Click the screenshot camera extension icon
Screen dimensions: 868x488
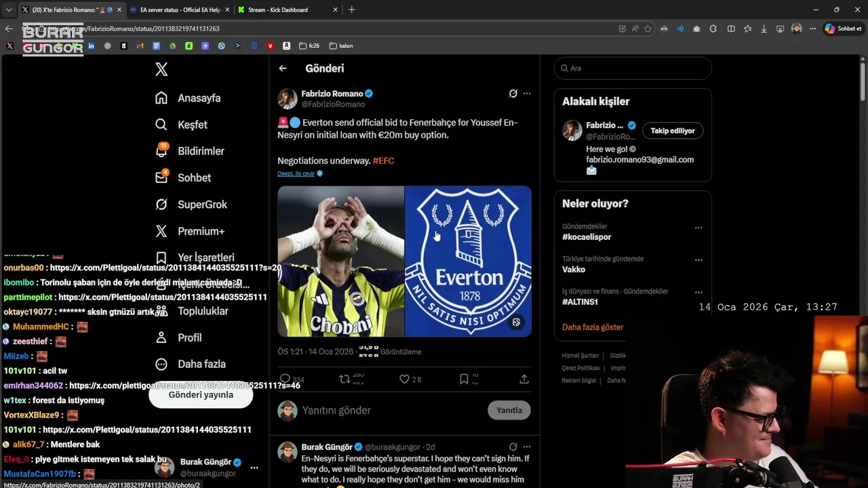click(x=696, y=28)
